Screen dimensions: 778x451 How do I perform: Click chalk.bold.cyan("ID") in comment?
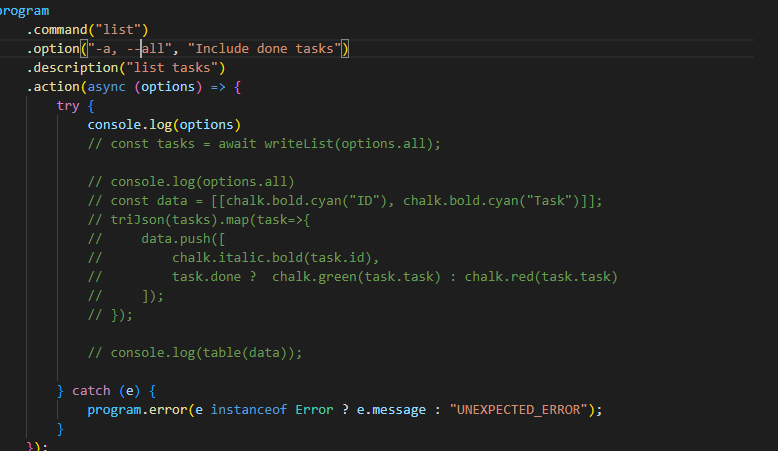pyautogui.click(x=307, y=201)
